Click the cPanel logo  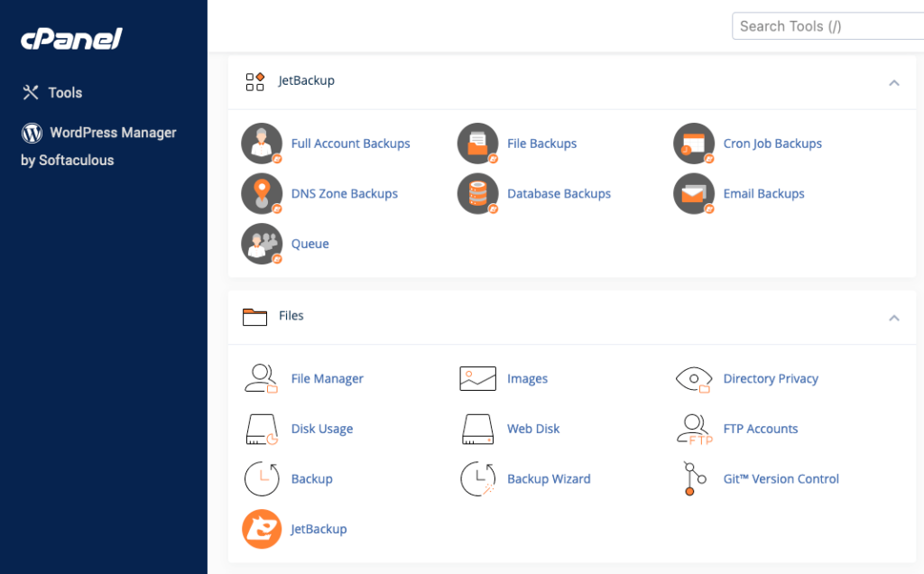pos(71,39)
